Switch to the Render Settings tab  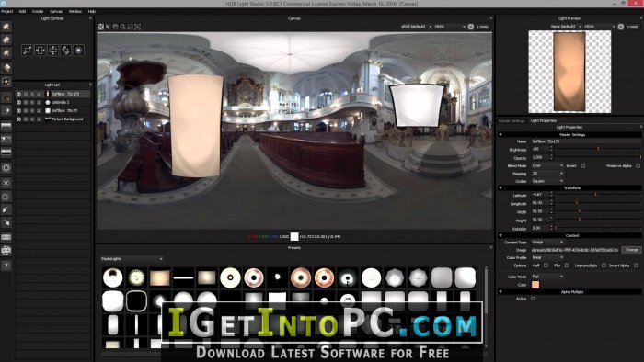pyautogui.click(x=512, y=121)
